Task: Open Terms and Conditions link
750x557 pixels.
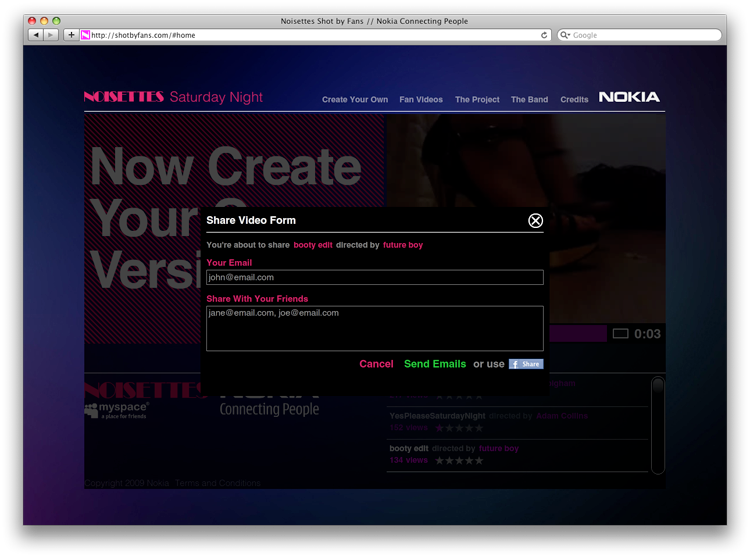Action: 218,483
